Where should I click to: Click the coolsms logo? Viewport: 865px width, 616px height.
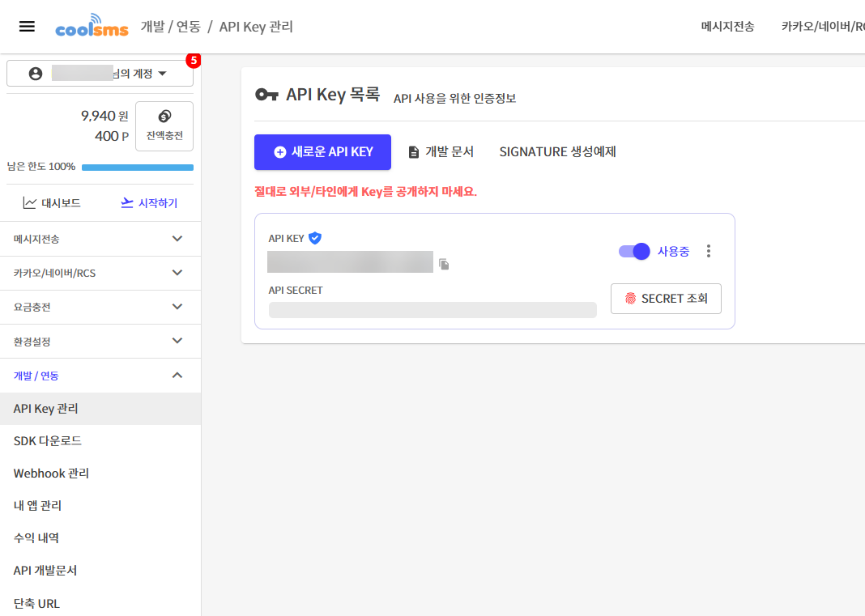(92, 26)
